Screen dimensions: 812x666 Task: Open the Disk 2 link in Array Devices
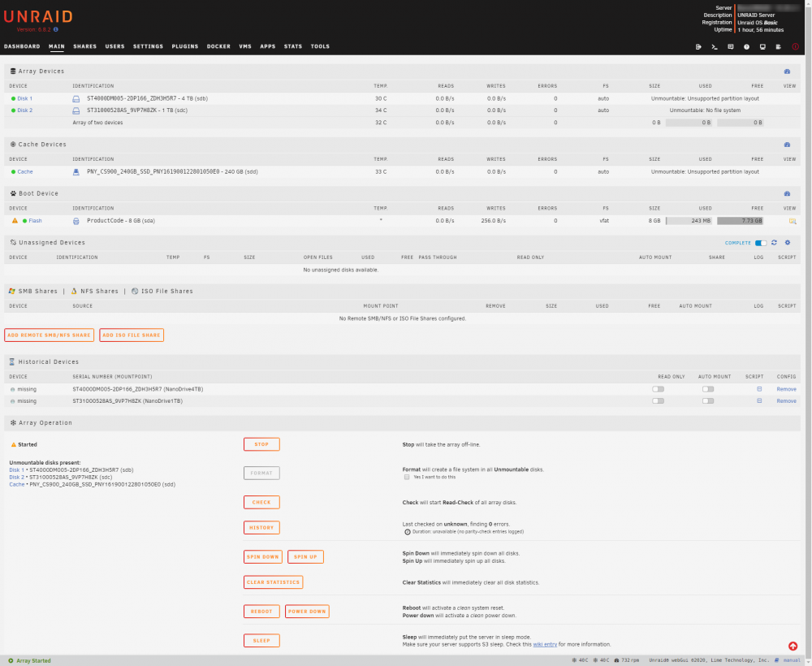[x=25, y=110]
